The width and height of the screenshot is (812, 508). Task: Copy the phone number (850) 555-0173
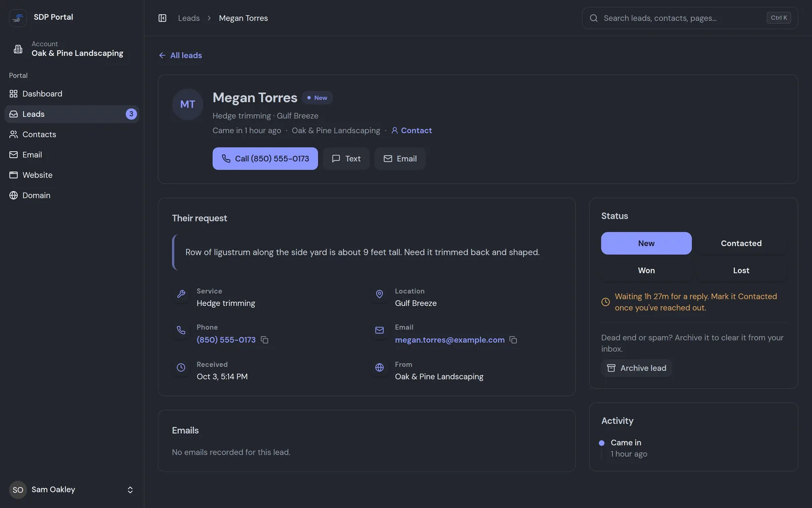pos(264,340)
